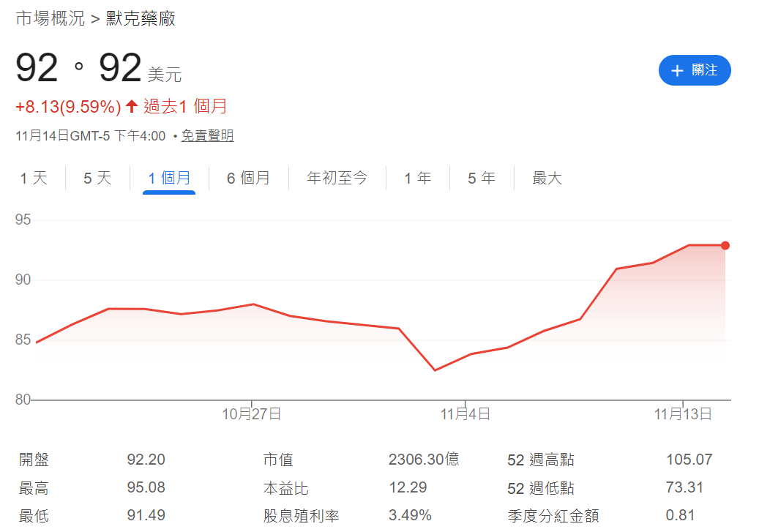Select the 5 年 time range
Screen dimensions: 759x532
(x=481, y=177)
